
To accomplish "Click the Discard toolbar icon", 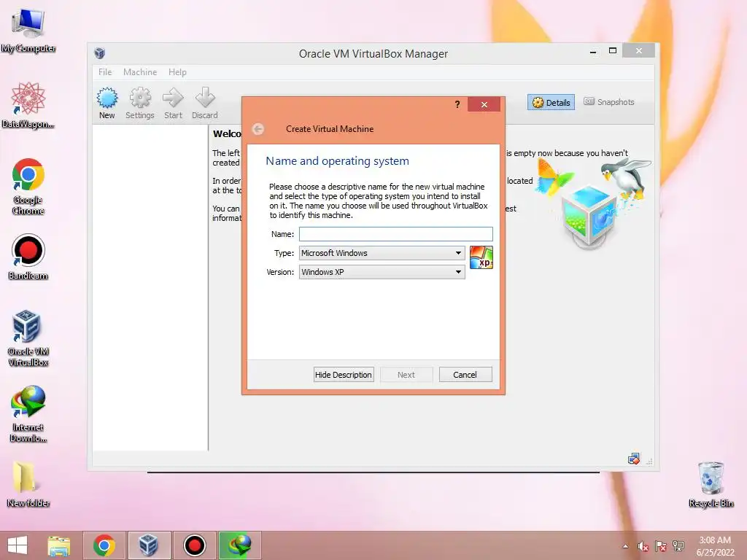I will pos(205,104).
